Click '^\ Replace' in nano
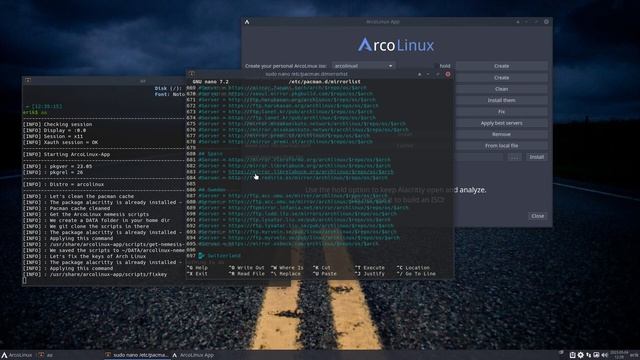The width and height of the screenshot is (640, 360). [x=285, y=274]
